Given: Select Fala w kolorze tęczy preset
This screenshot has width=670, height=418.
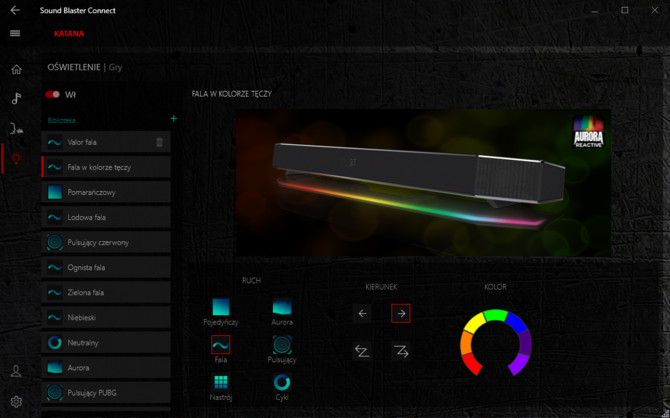Looking at the screenshot, I should point(106,167).
